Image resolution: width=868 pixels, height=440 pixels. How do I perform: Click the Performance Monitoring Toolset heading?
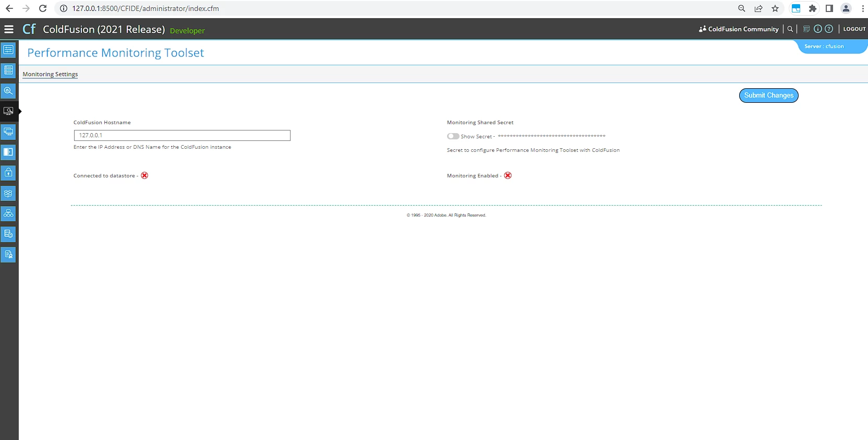(115, 53)
